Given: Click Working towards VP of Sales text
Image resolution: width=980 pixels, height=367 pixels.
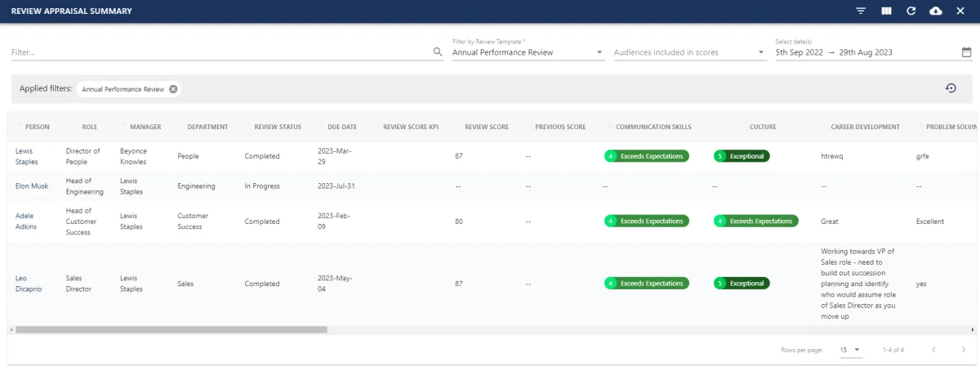Looking at the screenshot, I should (859, 284).
